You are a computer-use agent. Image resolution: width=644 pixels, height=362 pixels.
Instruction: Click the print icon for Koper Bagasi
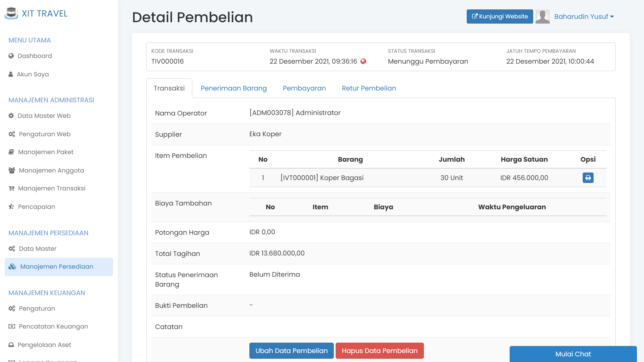(588, 177)
